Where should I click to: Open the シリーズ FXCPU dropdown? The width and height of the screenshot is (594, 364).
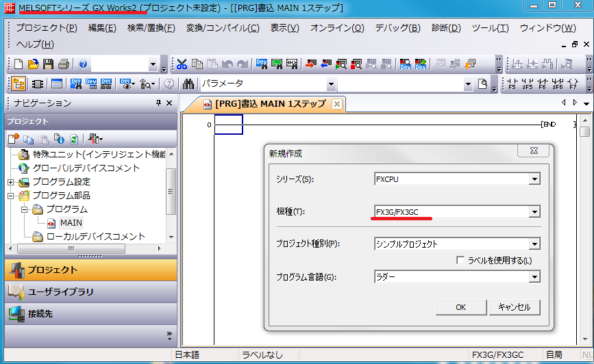(x=534, y=179)
